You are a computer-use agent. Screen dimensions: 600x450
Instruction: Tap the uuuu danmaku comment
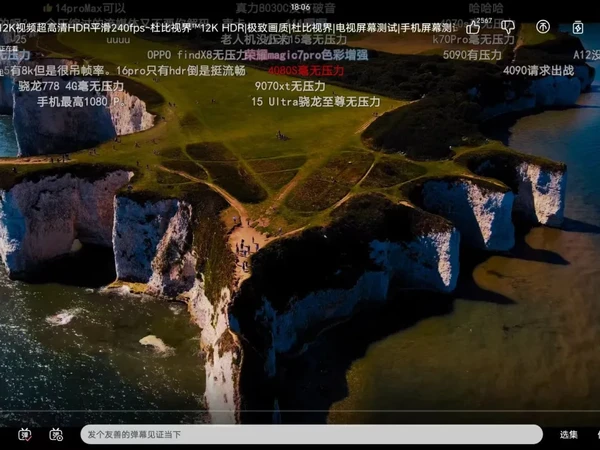click(x=118, y=40)
